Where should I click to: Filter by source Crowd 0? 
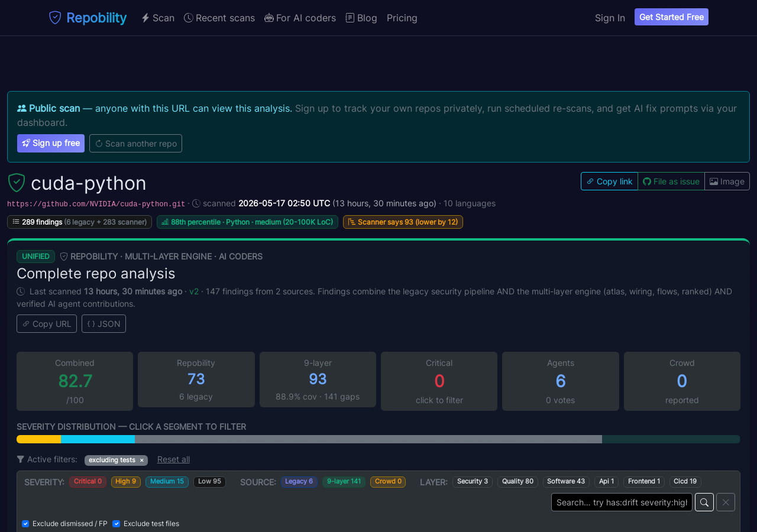(388, 482)
